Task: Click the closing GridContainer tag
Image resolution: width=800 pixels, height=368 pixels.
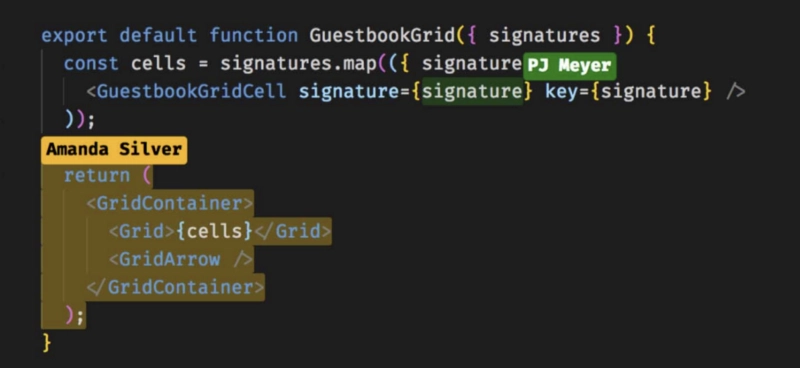Action: pyautogui.click(x=175, y=287)
